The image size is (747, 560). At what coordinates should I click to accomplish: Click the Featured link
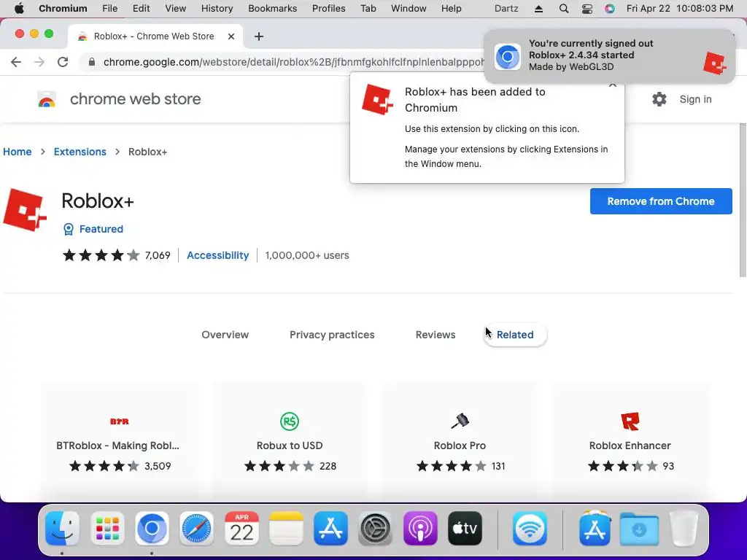click(101, 229)
